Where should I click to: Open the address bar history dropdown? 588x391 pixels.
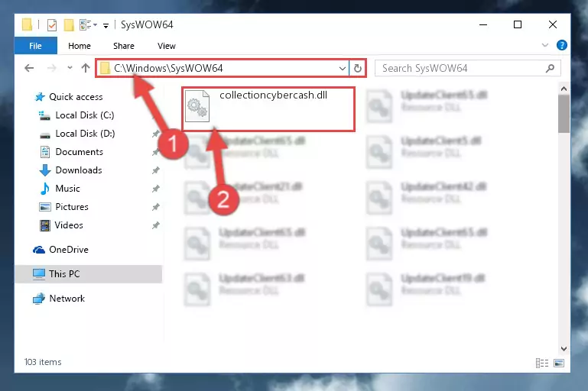point(342,69)
